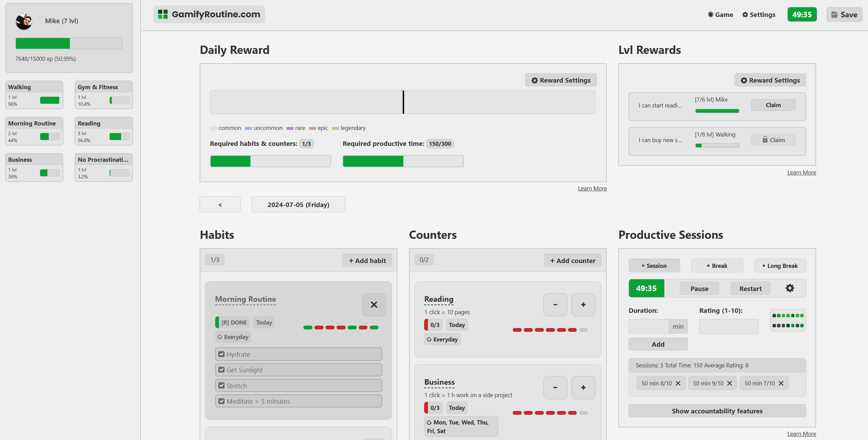Open Settings in top navigation
This screenshot has height=440, width=868.
(x=759, y=15)
